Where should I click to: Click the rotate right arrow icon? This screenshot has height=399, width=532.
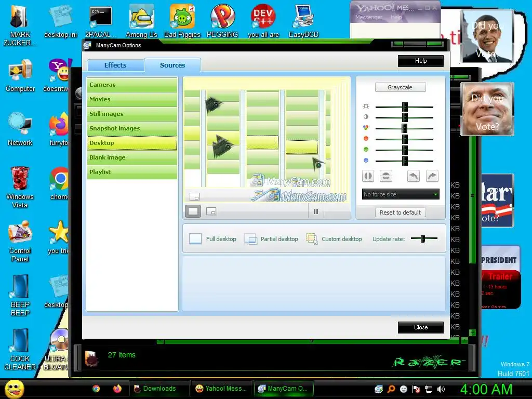(x=432, y=176)
